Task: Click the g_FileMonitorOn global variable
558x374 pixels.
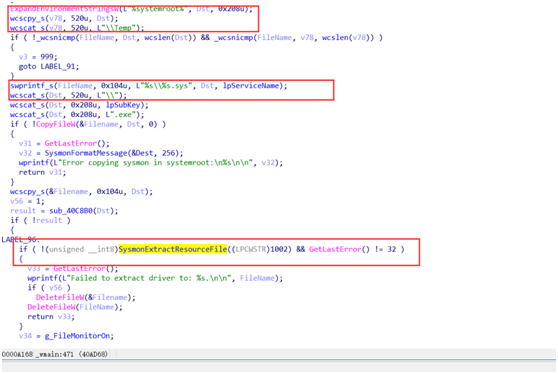Action: [x=79, y=336]
